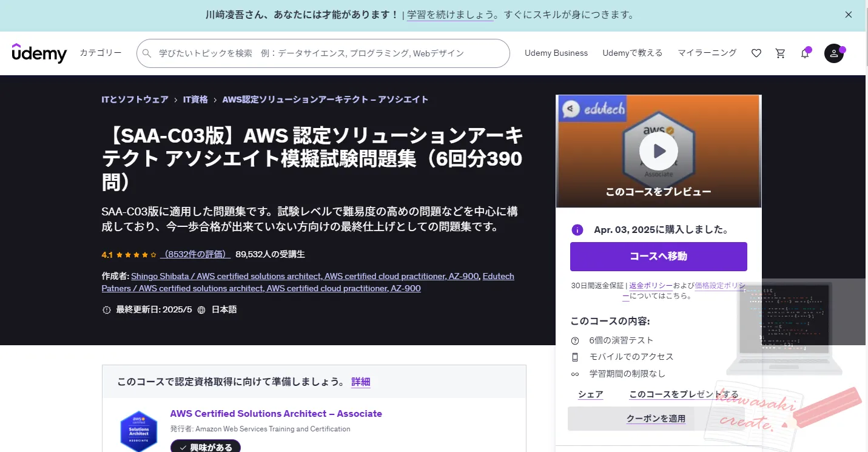The height and width of the screenshot is (452, 868).
Task: Open Udemy Business link
Action: [556, 53]
